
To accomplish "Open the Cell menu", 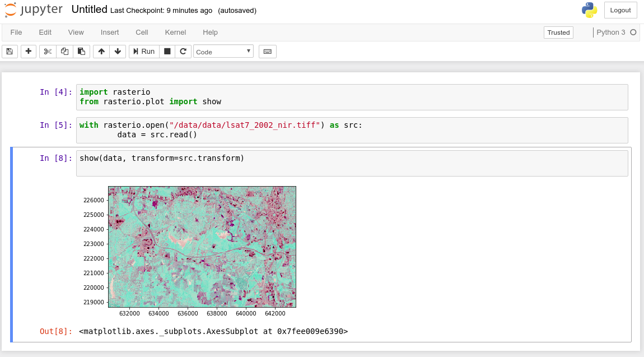I will (x=142, y=32).
